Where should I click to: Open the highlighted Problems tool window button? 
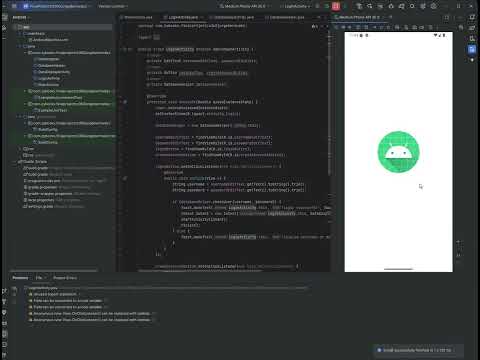click(x=4, y=334)
